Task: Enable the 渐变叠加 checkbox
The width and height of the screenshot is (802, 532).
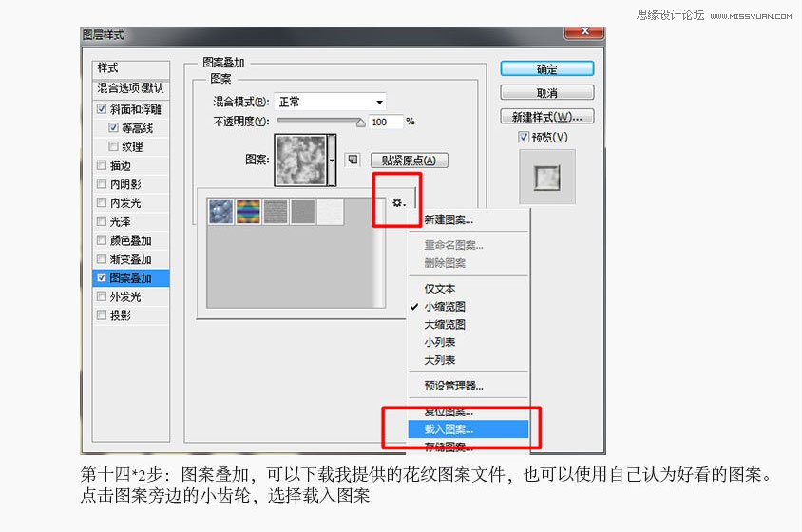Action: tap(102, 258)
